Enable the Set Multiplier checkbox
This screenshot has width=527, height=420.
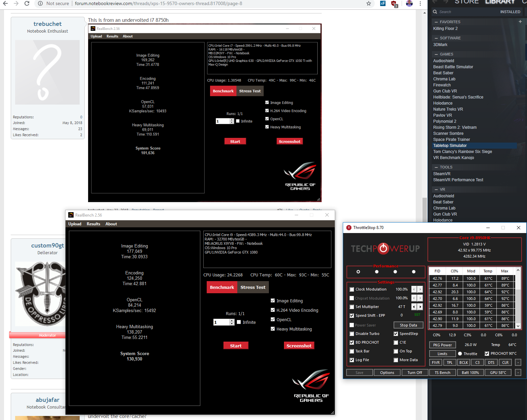pyautogui.click(x=352, y=307)
